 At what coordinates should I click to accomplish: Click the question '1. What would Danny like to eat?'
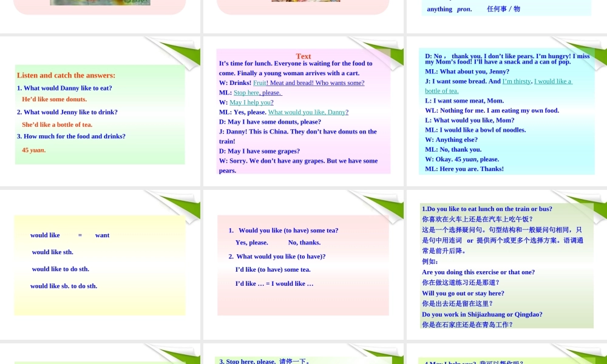point(64,88)
